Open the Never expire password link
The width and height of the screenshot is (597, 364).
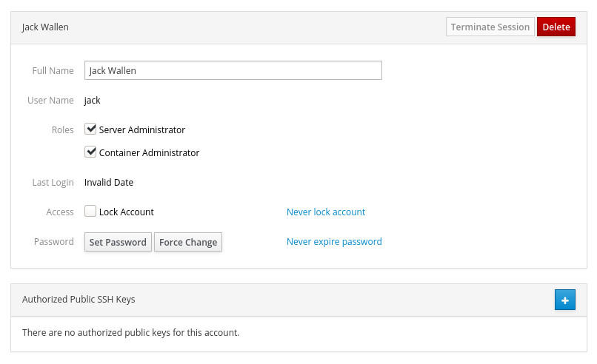[334, 241]
